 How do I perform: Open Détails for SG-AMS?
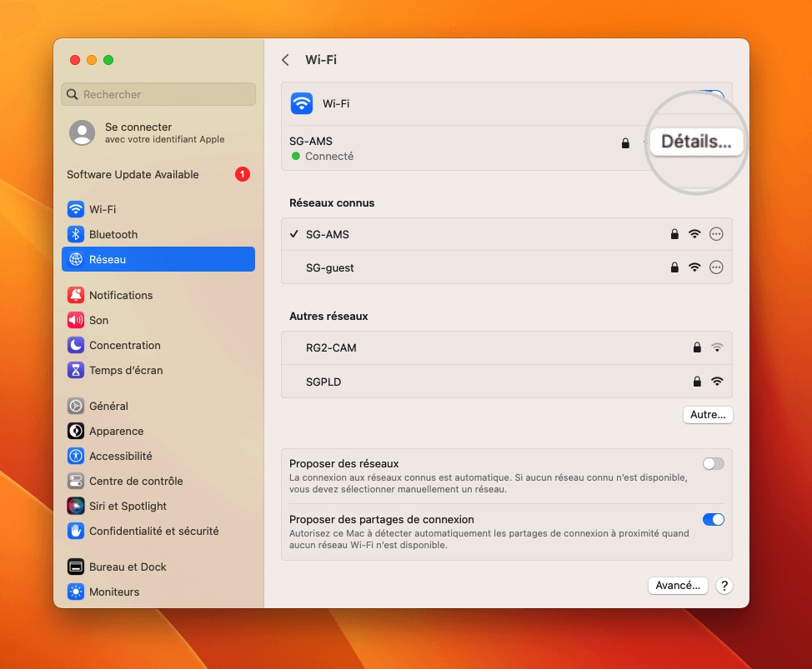tap(696, 142)
